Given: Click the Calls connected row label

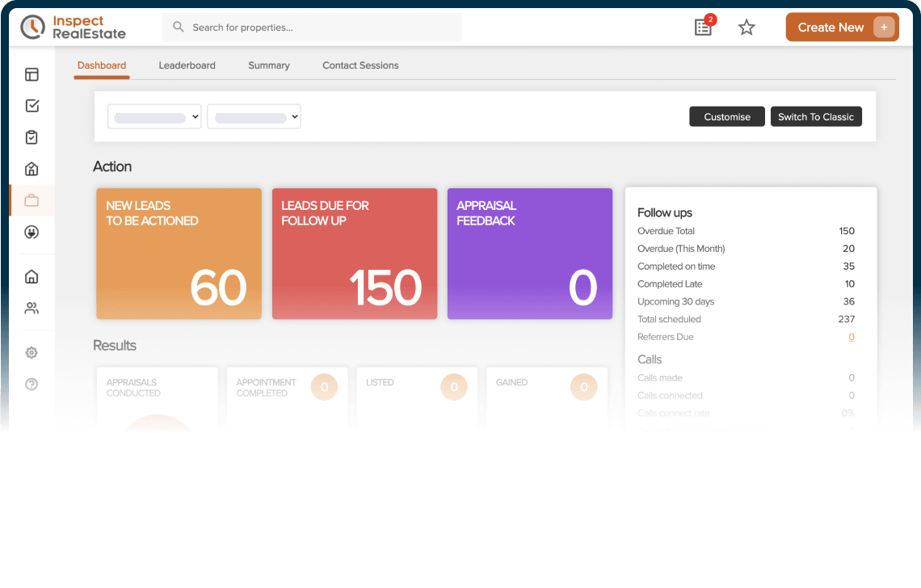Looking at the screenshot, I should tap(671, 395).
